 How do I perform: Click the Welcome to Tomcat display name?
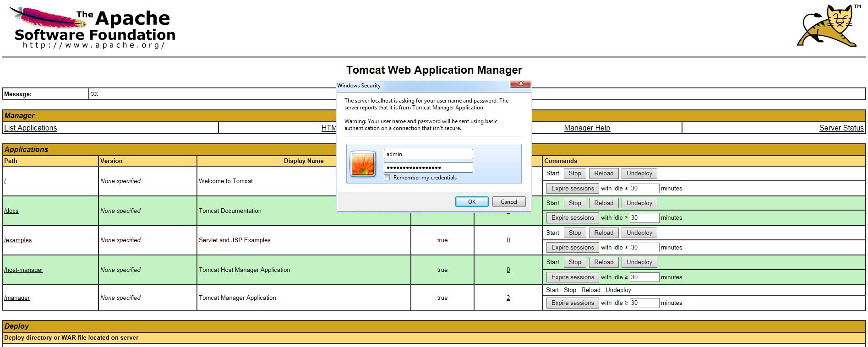226,181
